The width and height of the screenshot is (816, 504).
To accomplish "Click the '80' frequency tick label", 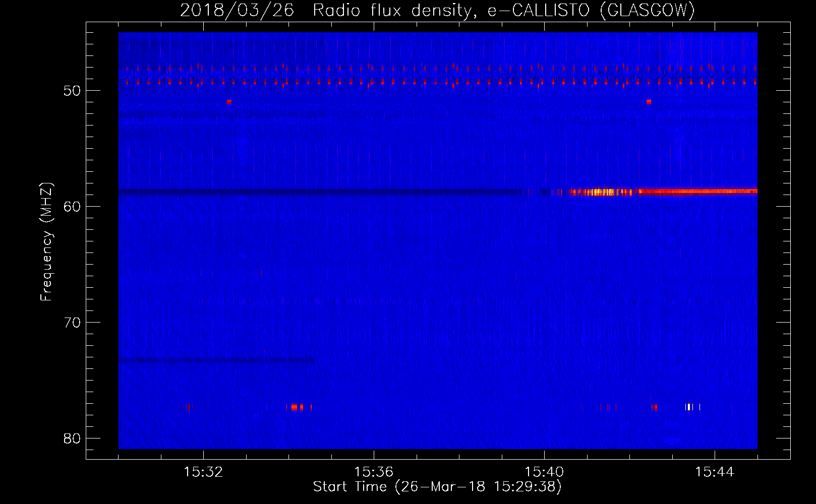I will [72, 438].
